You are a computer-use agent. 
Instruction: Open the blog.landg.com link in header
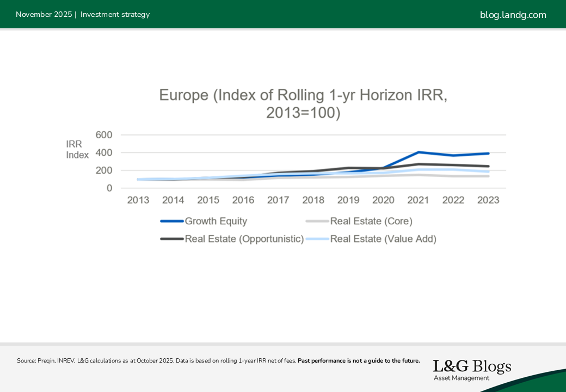[x=513, y=15]
